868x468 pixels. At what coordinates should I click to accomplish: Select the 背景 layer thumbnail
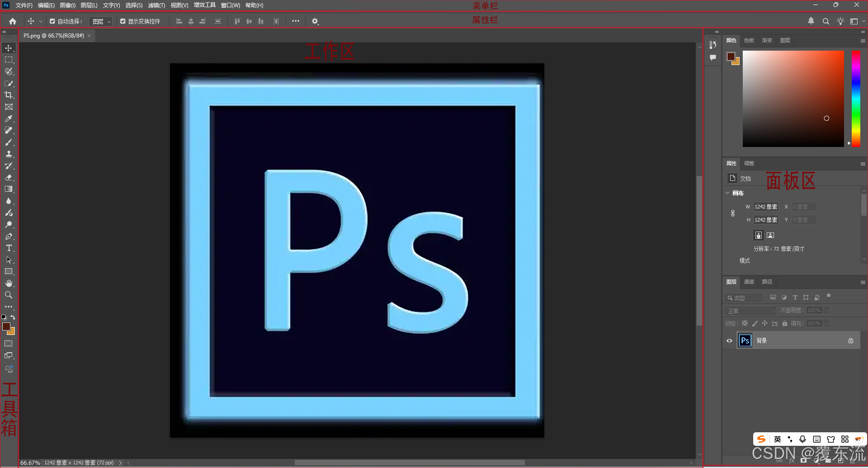coord(745,340)
